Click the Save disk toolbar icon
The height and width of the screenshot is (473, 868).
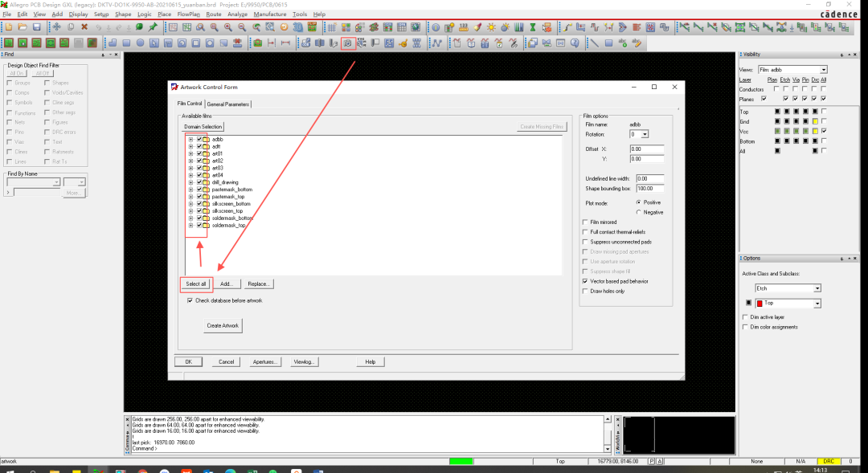(x=36, y=27)
